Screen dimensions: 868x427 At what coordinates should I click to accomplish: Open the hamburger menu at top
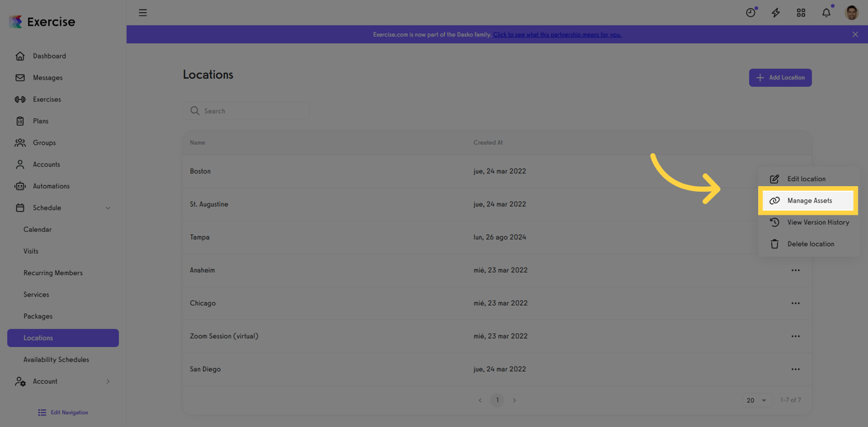coord(142,12)
